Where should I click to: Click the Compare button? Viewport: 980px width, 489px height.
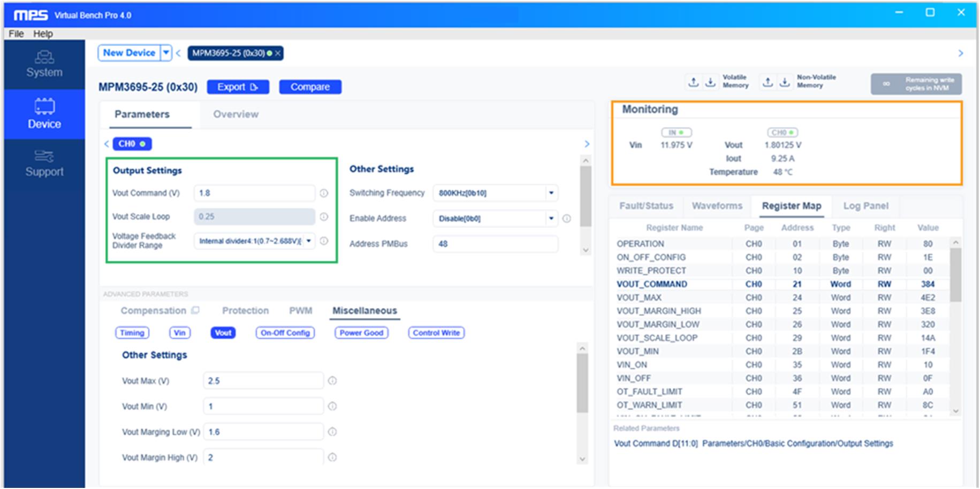click(310, 87)
